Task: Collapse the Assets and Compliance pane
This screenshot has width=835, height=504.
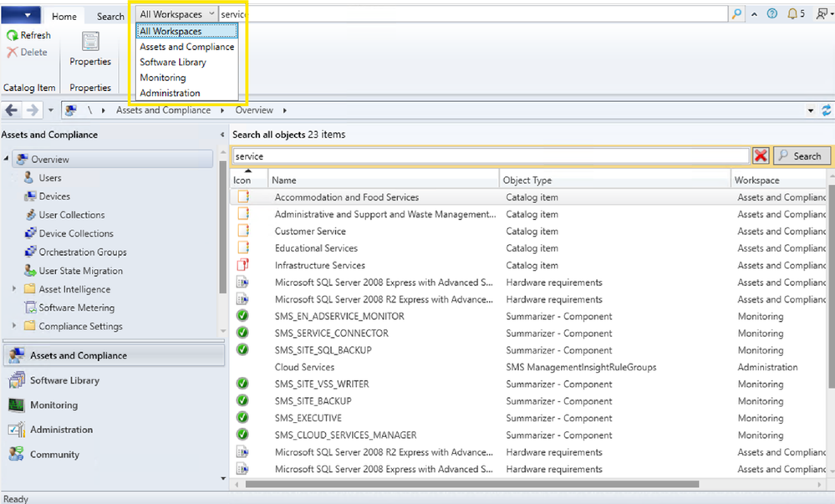Action: (222, 135)
